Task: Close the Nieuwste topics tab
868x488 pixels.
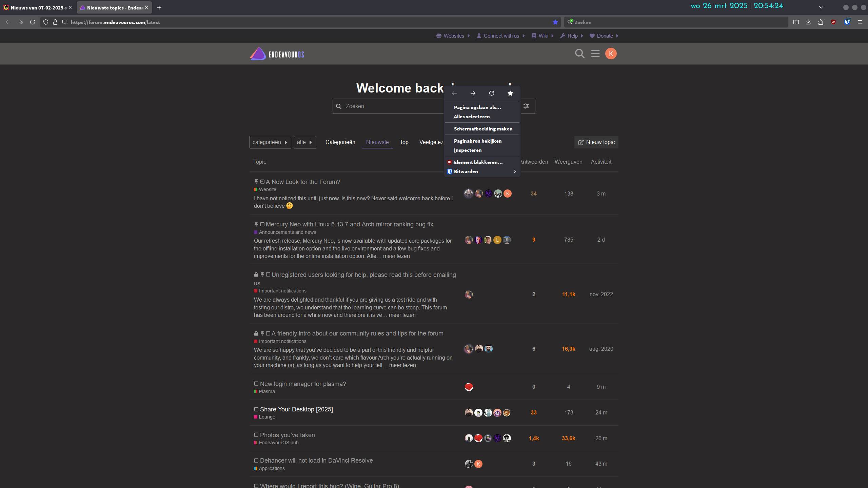Action: [146, 7]
